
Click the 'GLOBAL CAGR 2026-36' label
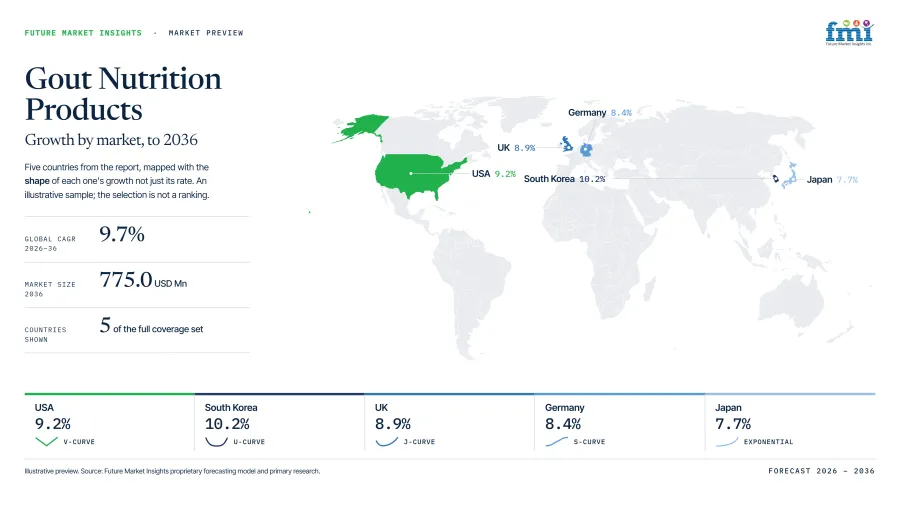click(x=50, y=243)
